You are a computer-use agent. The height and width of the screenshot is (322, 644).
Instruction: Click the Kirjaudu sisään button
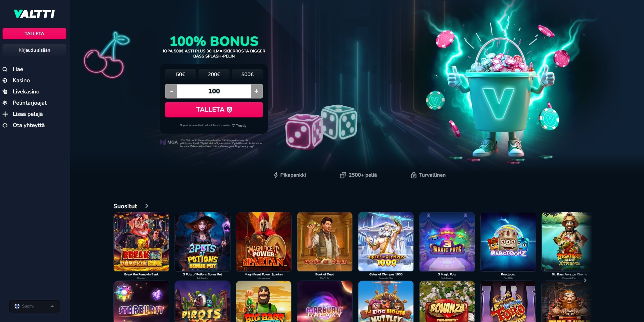pyautogui.click(x=34, y=50)
